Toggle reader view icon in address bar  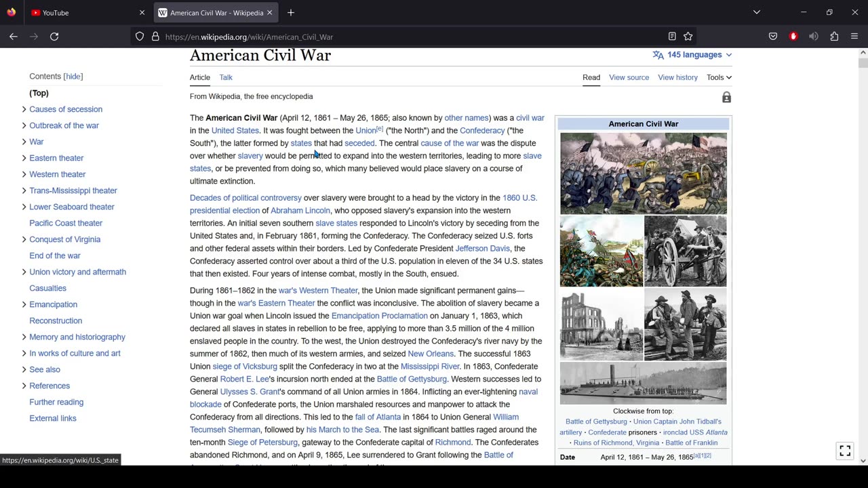pos(672,37)
